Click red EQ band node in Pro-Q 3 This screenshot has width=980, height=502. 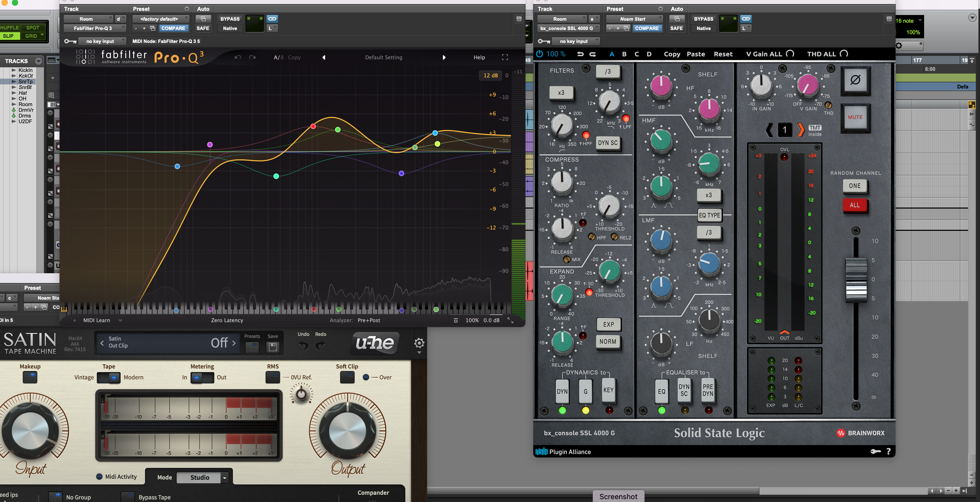tap(313, 126)
